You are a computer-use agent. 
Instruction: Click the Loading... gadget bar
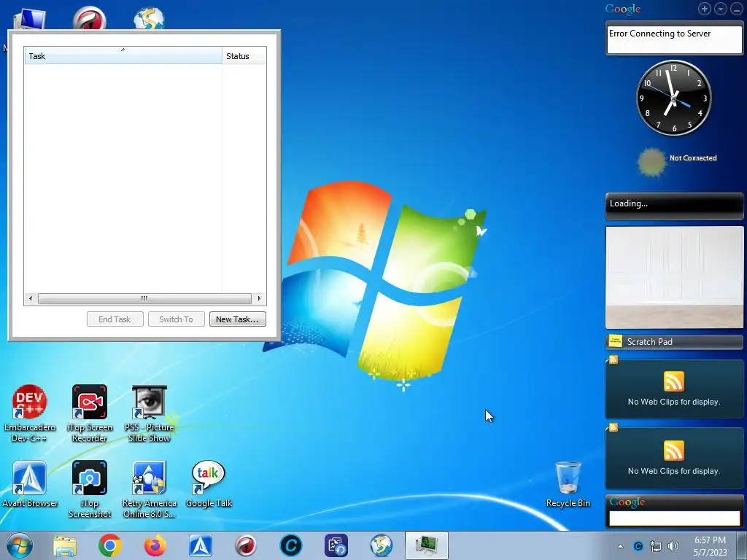point(674,205)
